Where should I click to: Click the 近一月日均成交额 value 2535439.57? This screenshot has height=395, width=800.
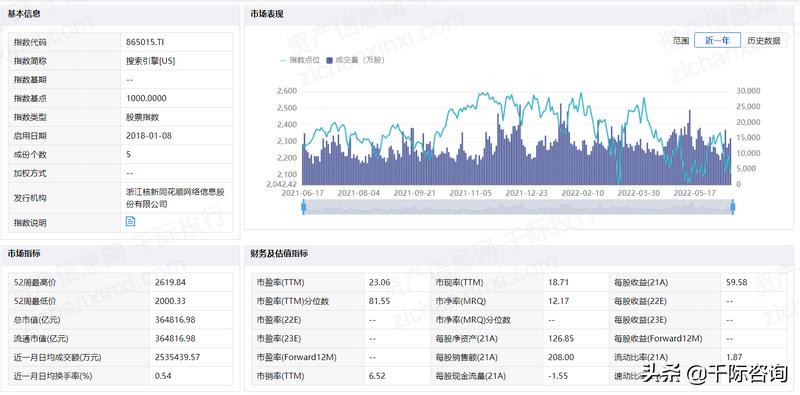click(177, 357)
